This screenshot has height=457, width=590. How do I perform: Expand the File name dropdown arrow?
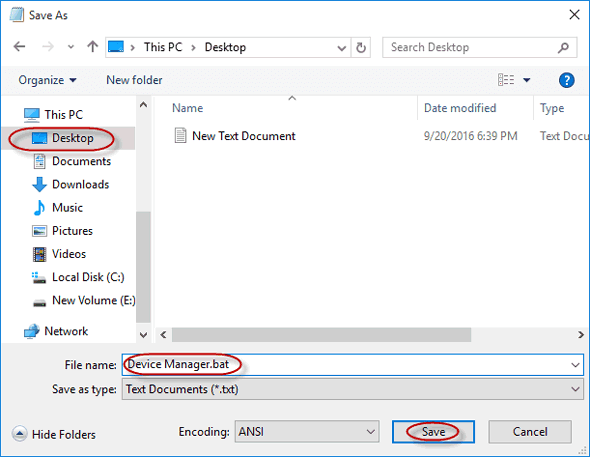575,365
